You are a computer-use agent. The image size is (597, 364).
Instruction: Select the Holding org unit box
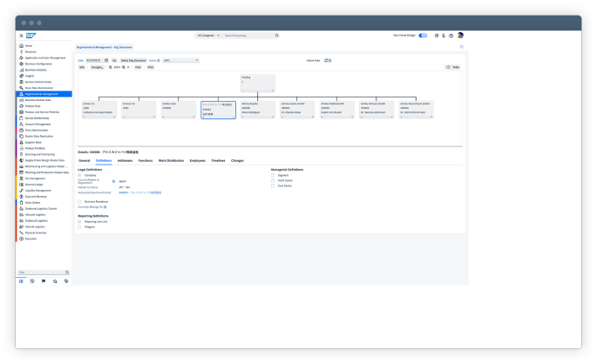coord(258,83)
